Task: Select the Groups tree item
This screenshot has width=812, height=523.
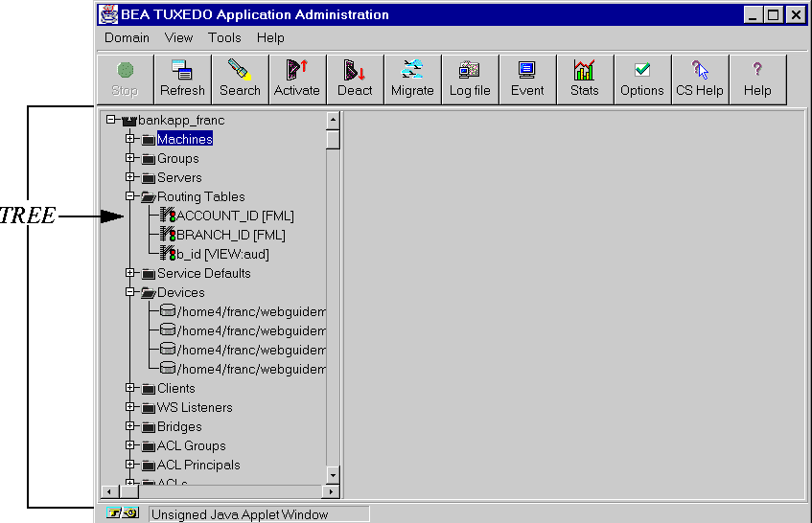Action: tap(178, 158)
